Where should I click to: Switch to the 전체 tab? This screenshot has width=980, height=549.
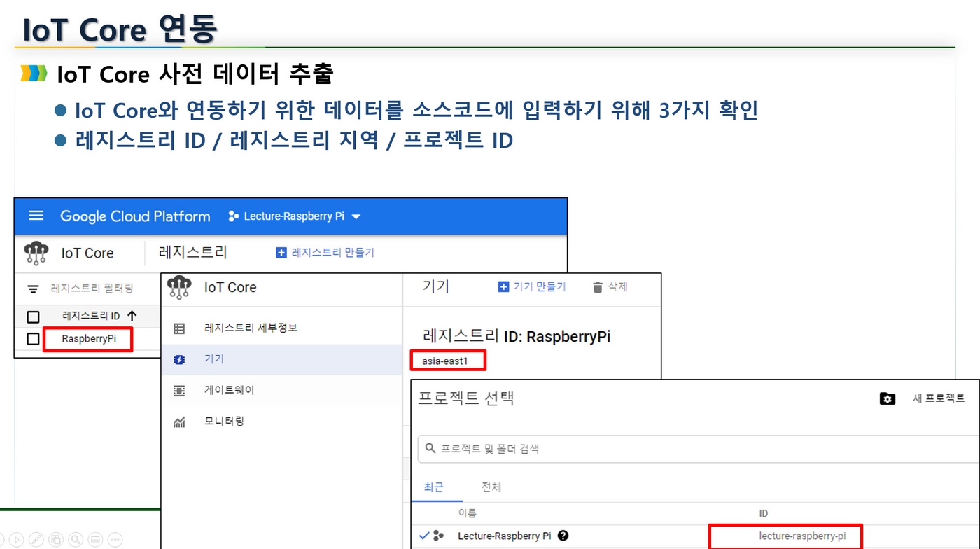point(491,487)
